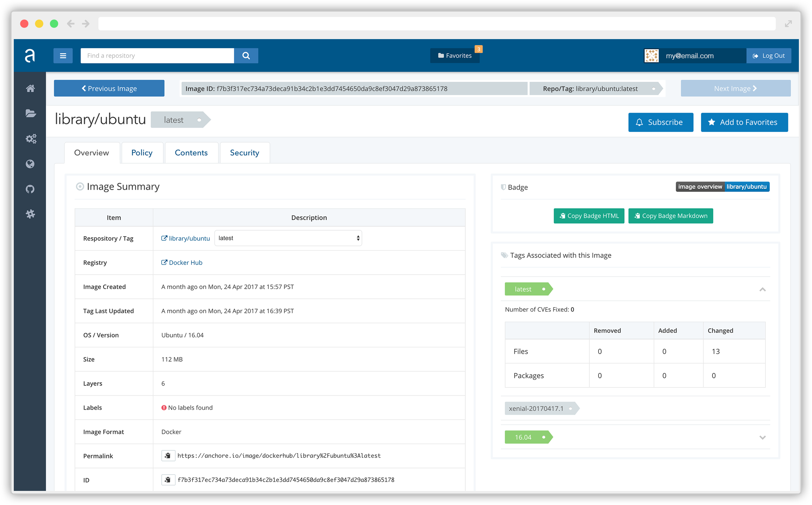
Task: Click the 112 MB size value
Action: 172,359
